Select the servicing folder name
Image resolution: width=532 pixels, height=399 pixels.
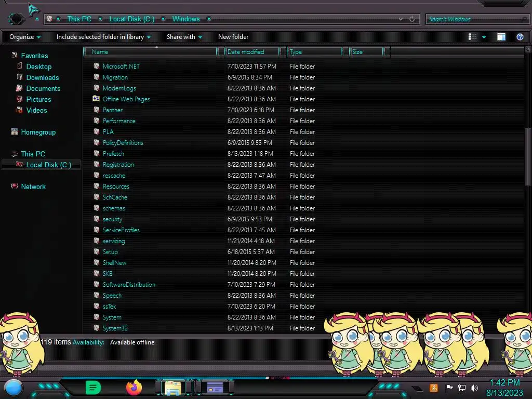coord(114,241)
